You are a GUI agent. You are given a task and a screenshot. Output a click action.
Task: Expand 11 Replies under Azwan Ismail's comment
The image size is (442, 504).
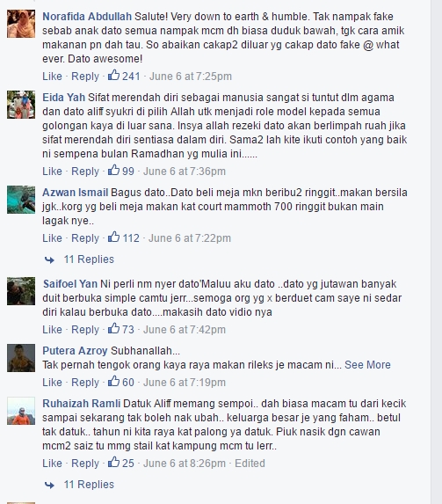(89, 259)
